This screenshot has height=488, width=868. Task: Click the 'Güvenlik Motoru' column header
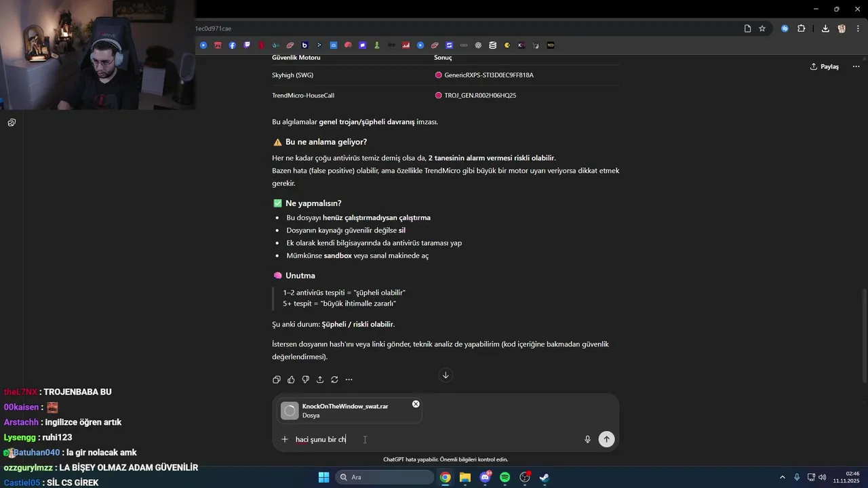(296, 58)
